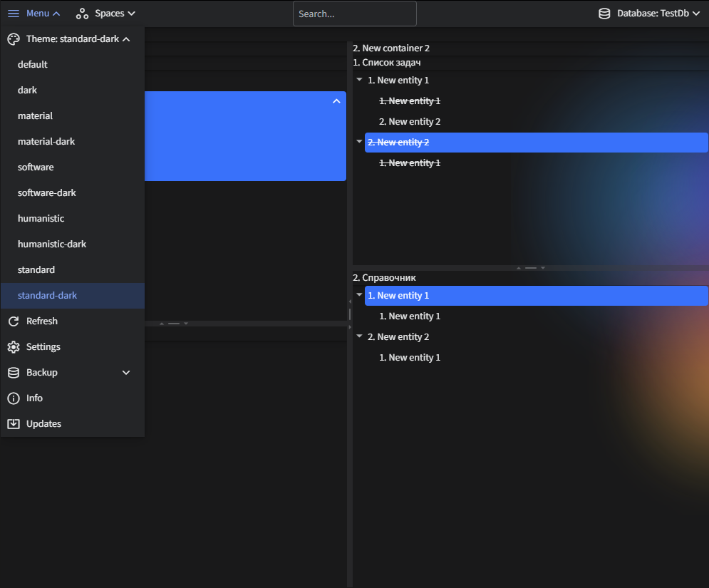Select strikethrough child of Список задач New entity 1

coord(410,101)
